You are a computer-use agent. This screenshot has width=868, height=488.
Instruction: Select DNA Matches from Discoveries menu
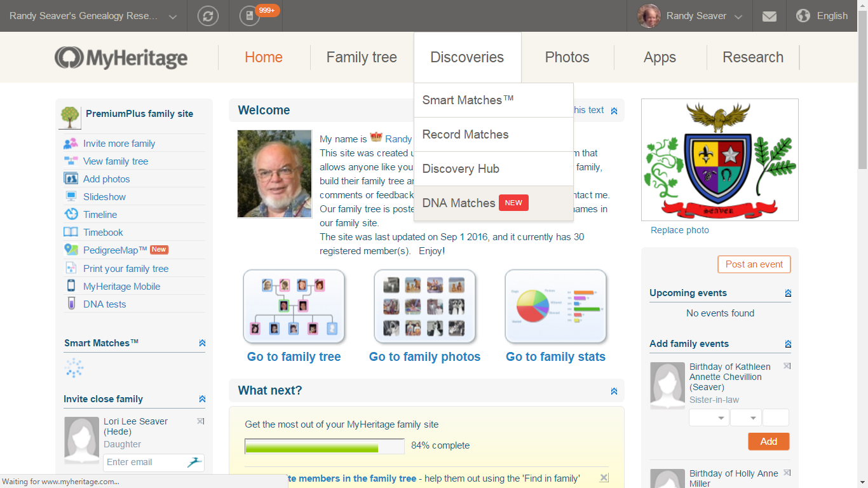494,203
